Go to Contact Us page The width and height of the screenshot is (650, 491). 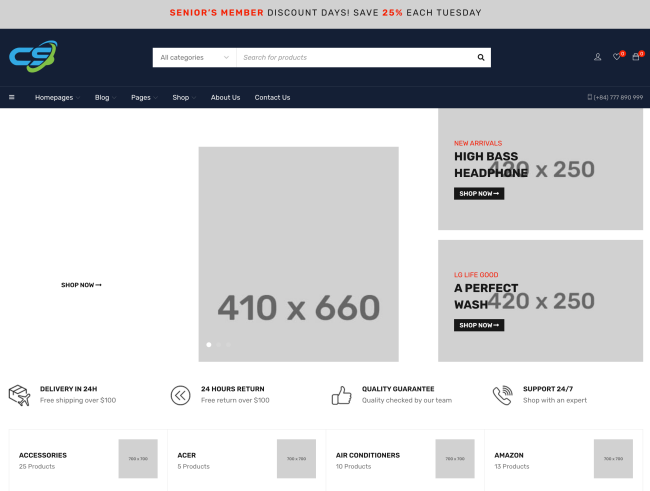[x=272, y=98]
